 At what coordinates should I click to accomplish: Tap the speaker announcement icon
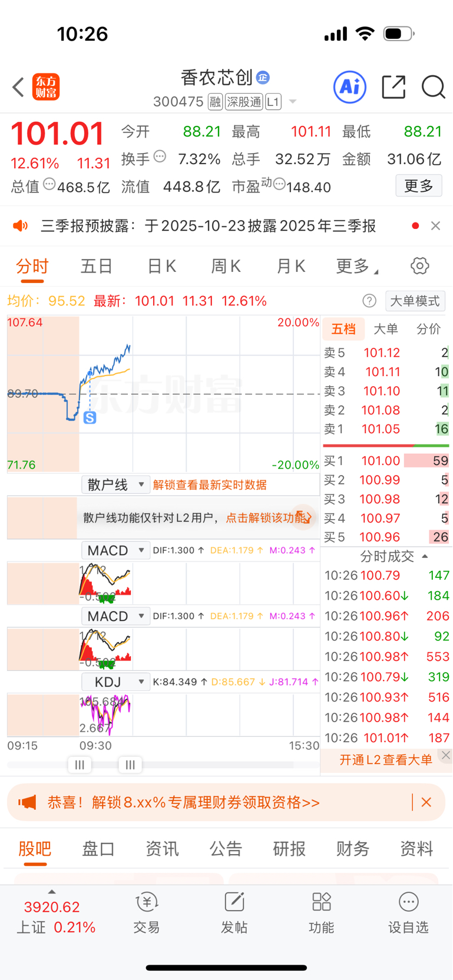coord(21,226)
